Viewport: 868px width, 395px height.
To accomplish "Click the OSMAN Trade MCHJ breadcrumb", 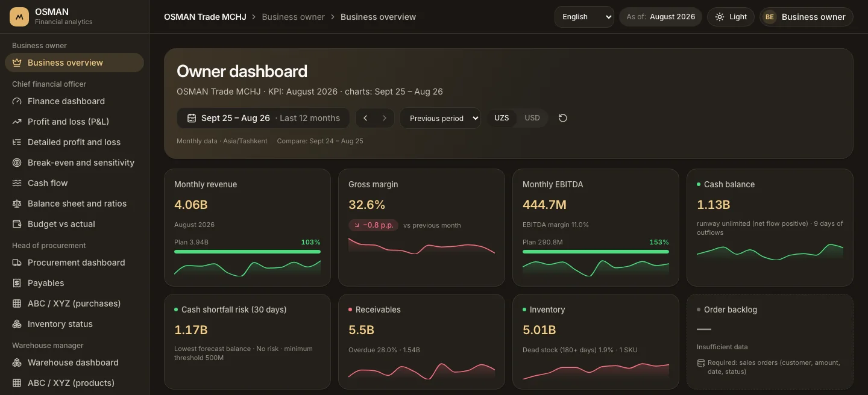I will pos(205,17).
